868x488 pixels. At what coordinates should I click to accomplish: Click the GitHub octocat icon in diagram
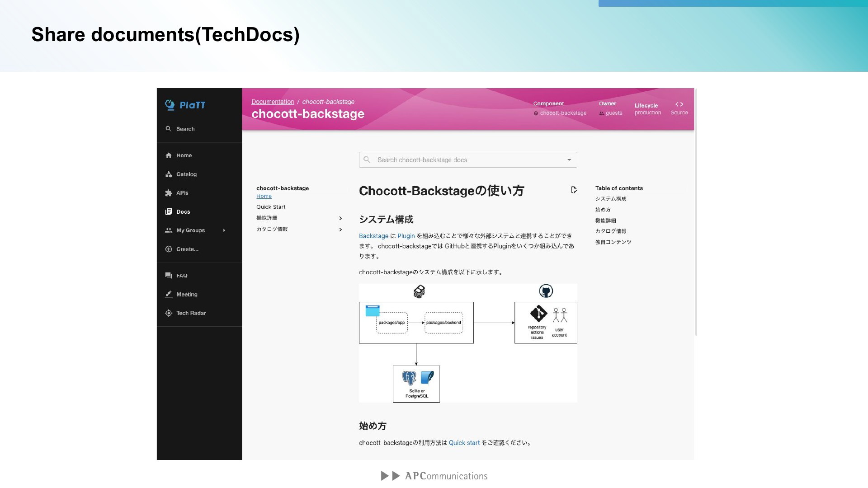pos(546,291)
